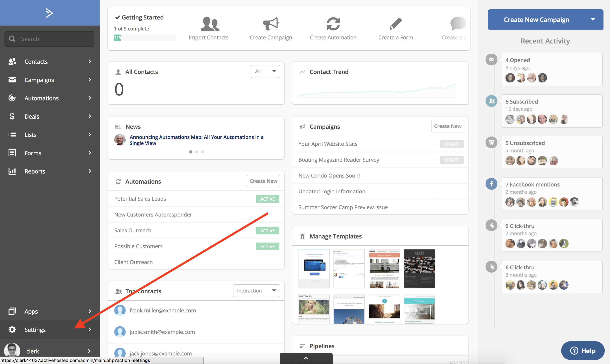Click the Deals dollar sign icon

(x=12, y=116)
